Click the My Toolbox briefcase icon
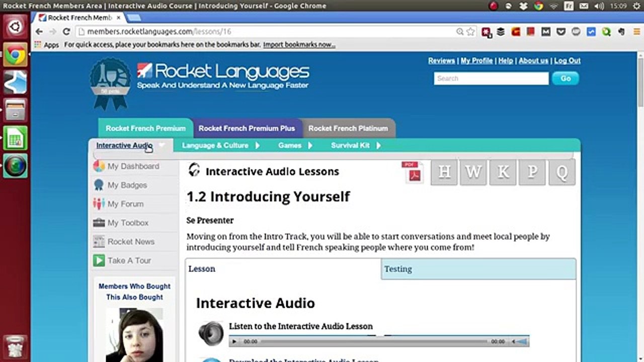The image size is (644, 362). 99,223
